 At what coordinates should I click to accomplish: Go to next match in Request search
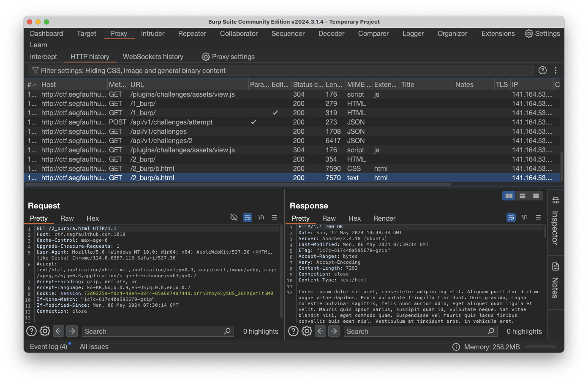pos(72,331)
